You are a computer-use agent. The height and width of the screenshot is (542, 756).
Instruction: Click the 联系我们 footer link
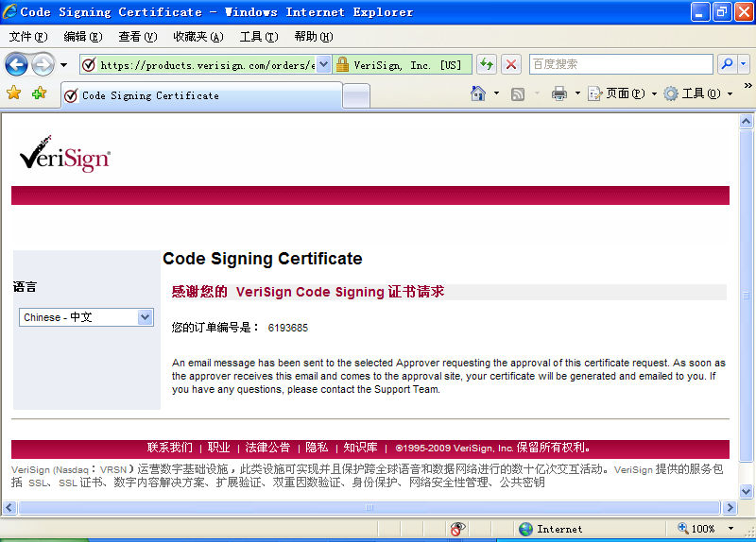tap(170, 448)
